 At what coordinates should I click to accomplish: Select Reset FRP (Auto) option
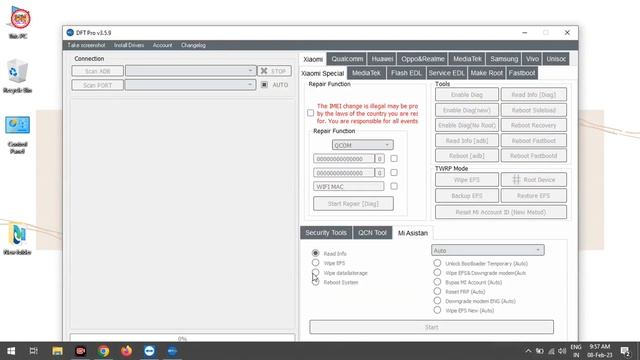pos(437,291)
